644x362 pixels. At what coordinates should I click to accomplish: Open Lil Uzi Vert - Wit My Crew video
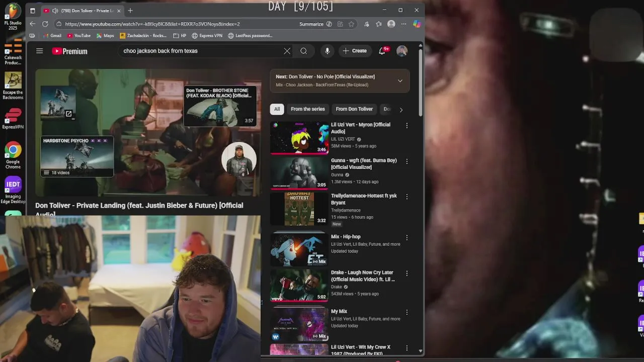click(361, 350)
